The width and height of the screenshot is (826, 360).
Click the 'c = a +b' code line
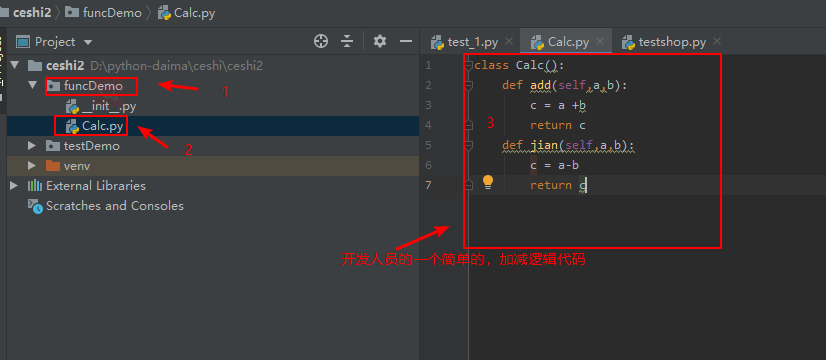558,105
